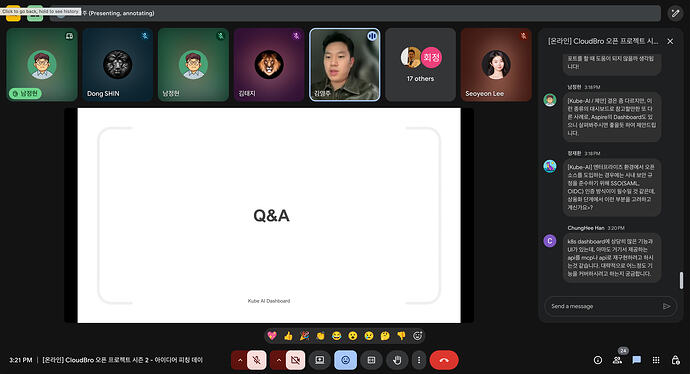Toggle the reactions emoji bar
Screen dimensions: 690x374
[345, 360]
